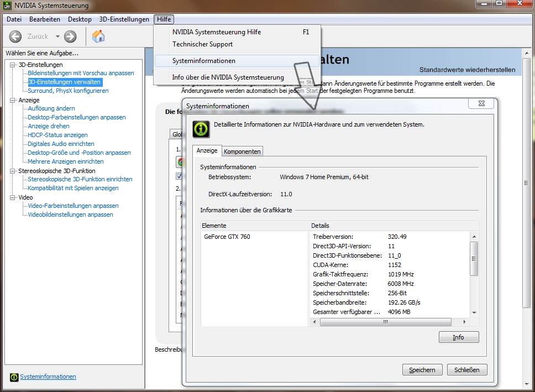This screenshot has height=392, width=535.
Task: Click the Forward arrow icon in toolbar
Action: 70,36
